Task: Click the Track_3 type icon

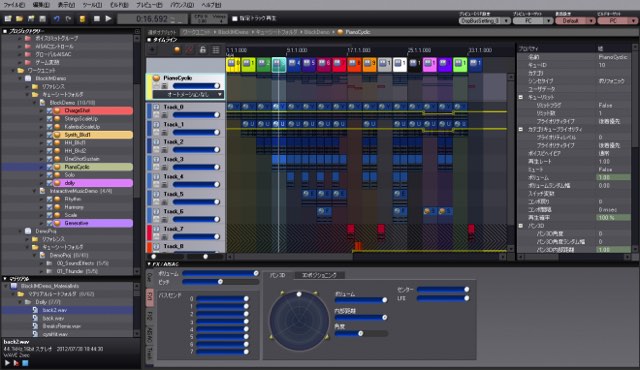Action: click(x=157, y=159)
